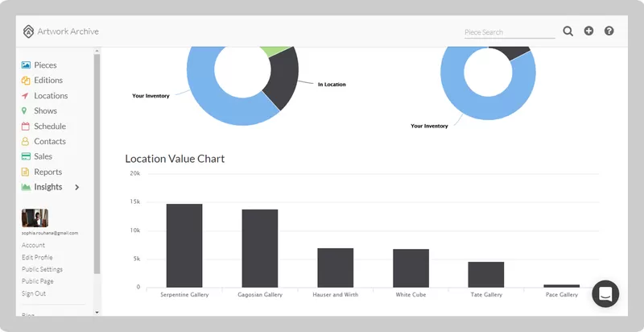644x332 pixels.
Task: Open Contacts menu item
Action: pos(50,141)
